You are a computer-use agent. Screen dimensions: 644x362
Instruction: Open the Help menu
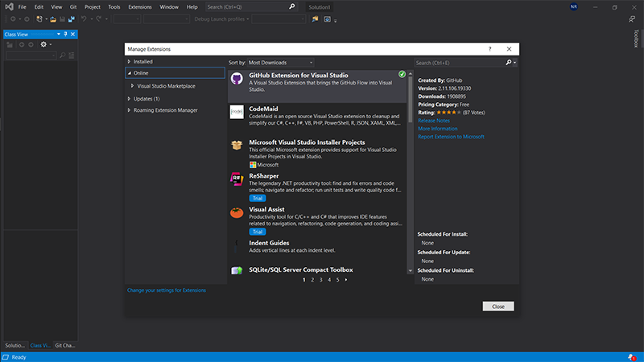(192, 6)
